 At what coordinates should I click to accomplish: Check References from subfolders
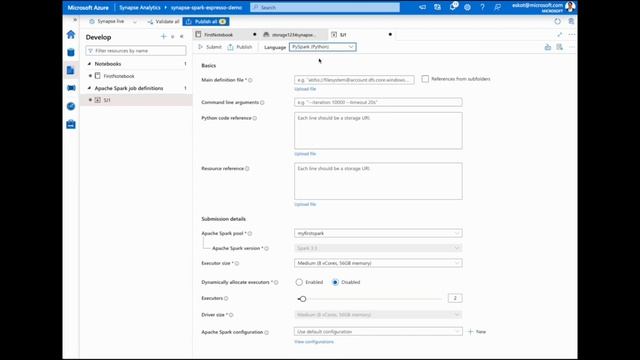425,79
